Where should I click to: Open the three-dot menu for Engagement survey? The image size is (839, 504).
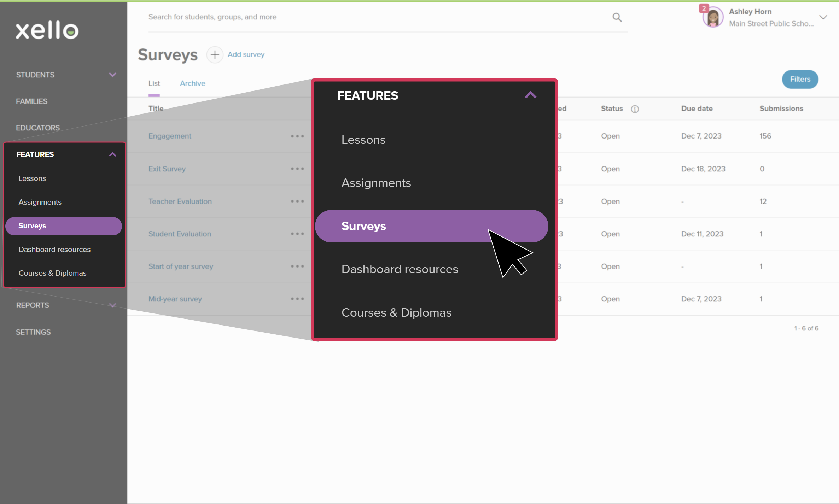(x=297, y=136)
